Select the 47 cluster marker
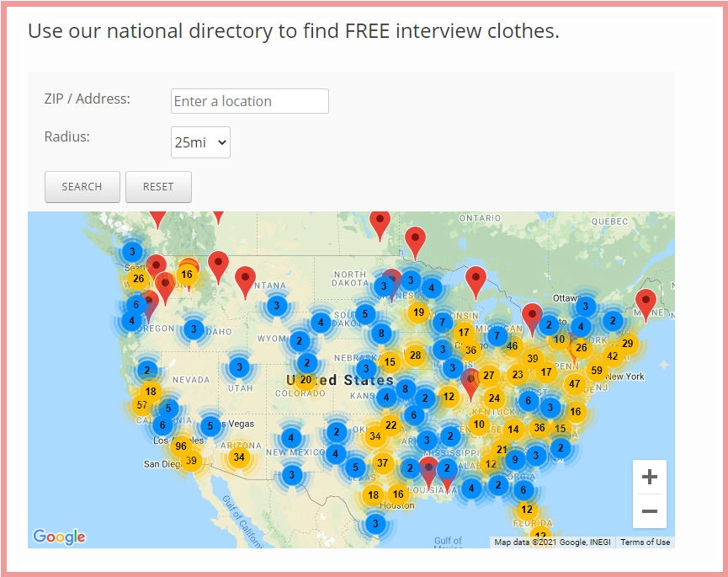The width and height of the screenshot is (728, 577). (x=574, y=384)
